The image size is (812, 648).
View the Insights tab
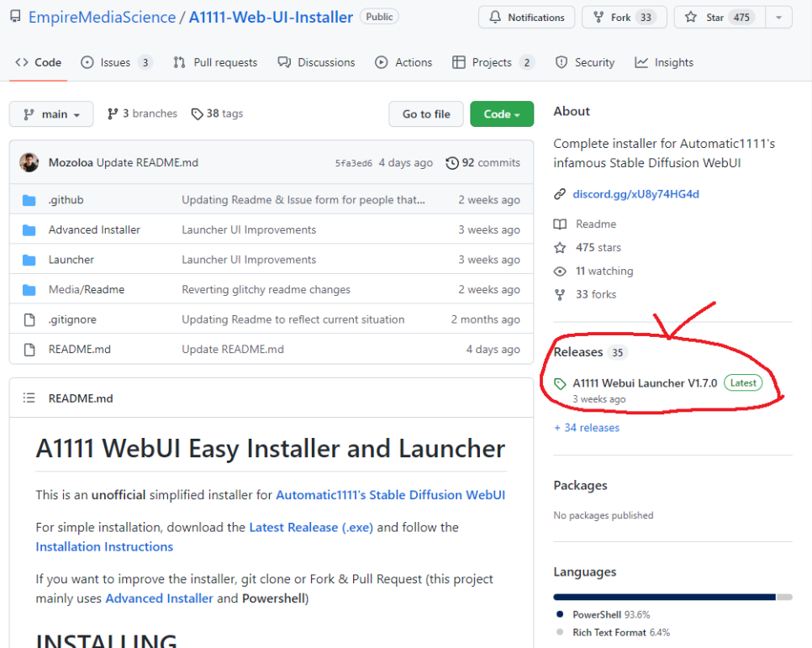coord(664,63)
